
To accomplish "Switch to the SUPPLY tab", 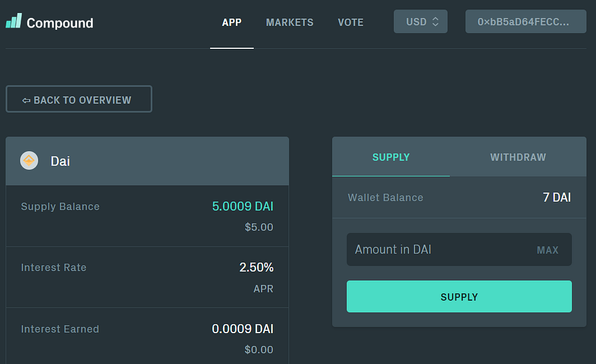I will coord(391,157).
